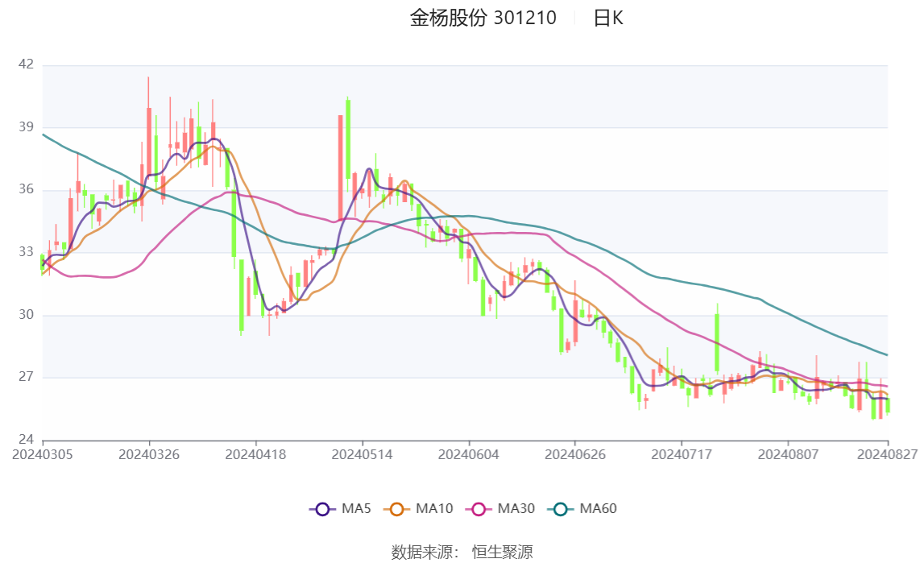The width and height of the screenshot is (924, 563).
Task: Click the 30 price axis label
Action: click(26, 315)
